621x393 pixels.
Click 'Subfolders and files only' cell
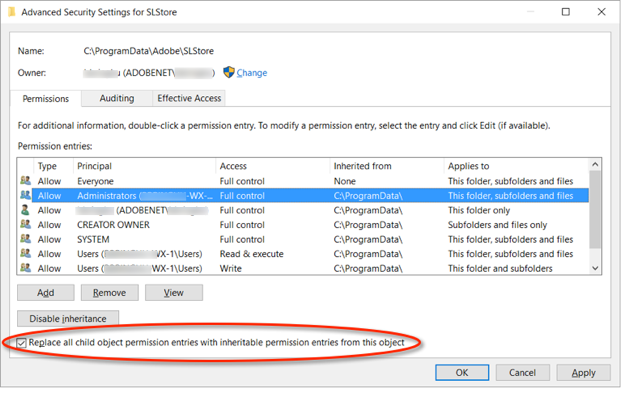pyautogui.click(x=497, y=225)
